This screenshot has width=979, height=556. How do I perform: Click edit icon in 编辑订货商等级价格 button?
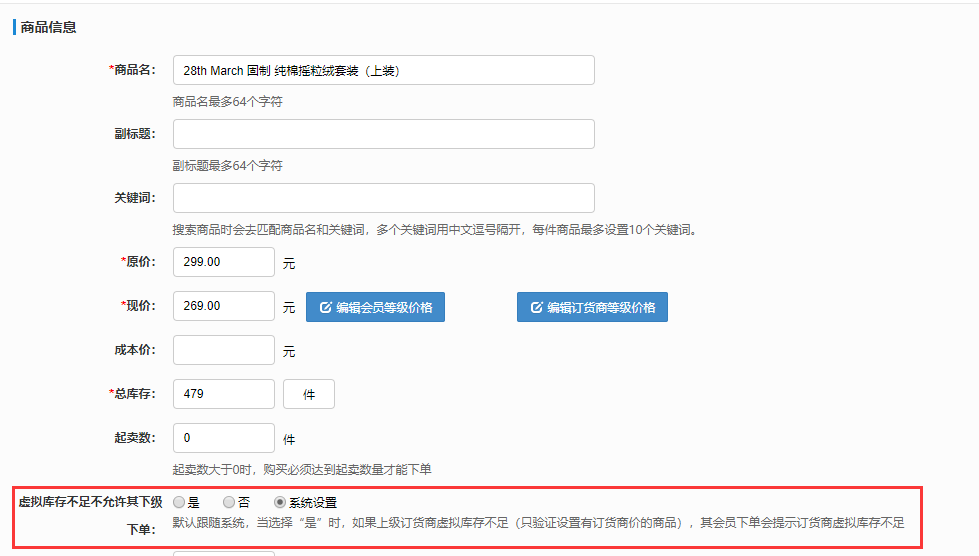pyautogui.click(x=536, y=308)
